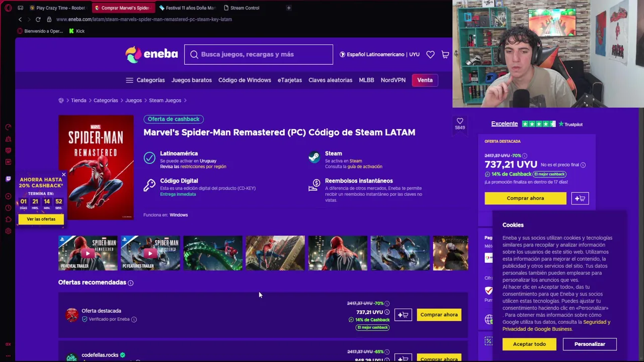Open the Settings gear icon in the sidebar

click(8, 231)
